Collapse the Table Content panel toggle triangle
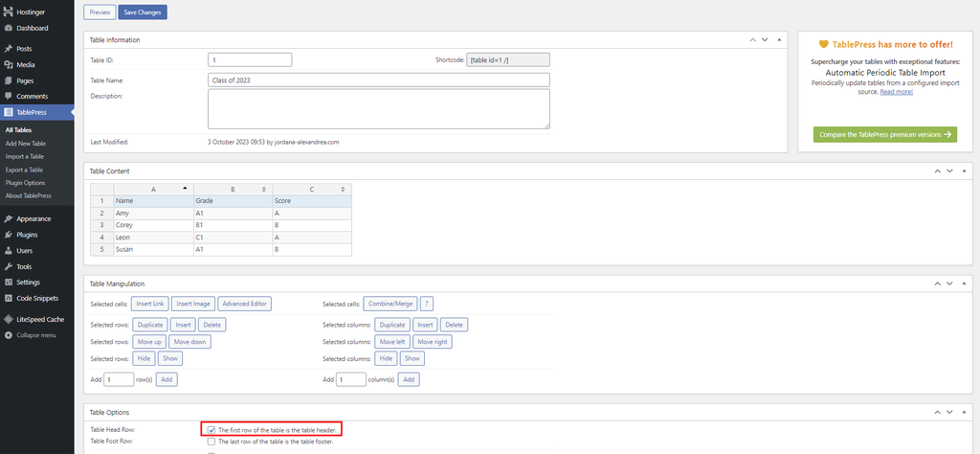The image size is (980, 454). [x=964, y=170]
